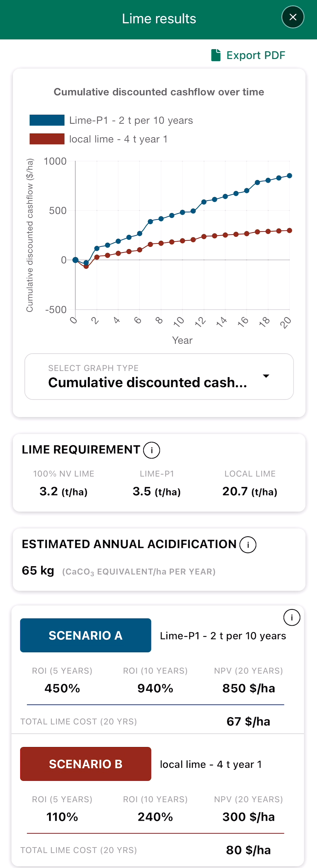
Task: Expand the graph type dropdown arrow
Action: click(x=266, y=376)
